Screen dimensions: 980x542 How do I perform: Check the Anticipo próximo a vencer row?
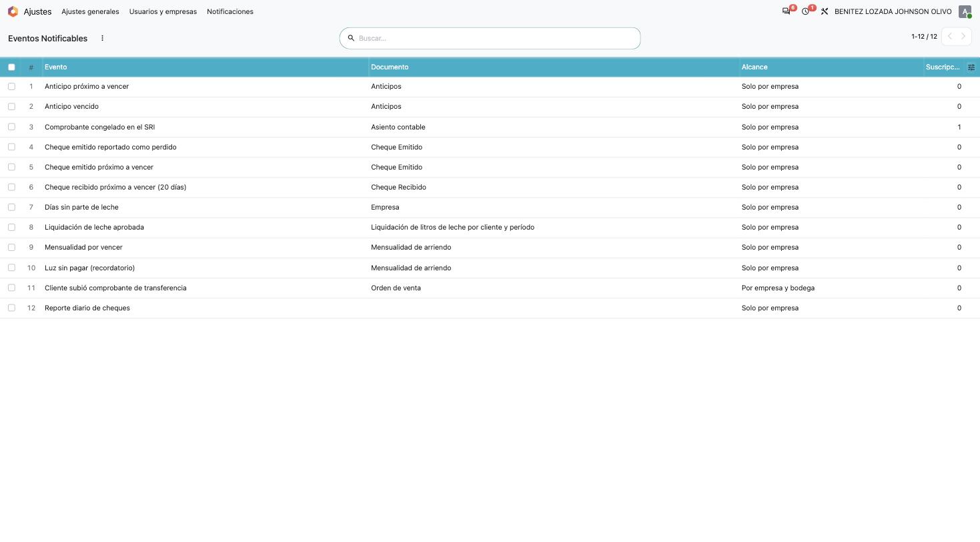tap(11, 86)
